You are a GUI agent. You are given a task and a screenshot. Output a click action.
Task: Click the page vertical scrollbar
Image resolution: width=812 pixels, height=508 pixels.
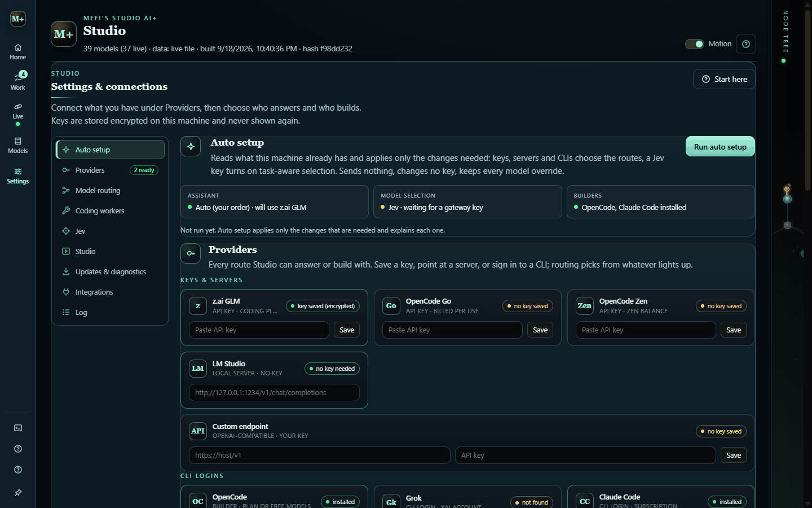807,102
